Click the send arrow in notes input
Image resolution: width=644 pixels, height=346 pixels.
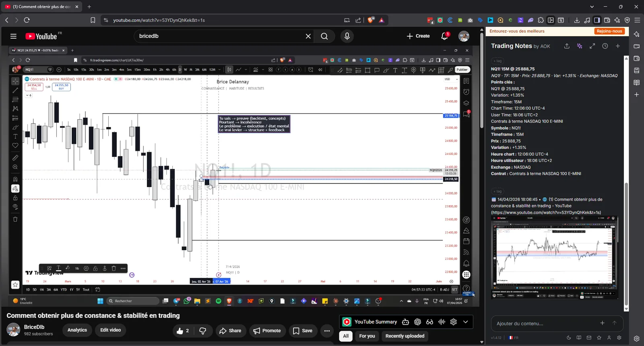click(x=614, y=323)
